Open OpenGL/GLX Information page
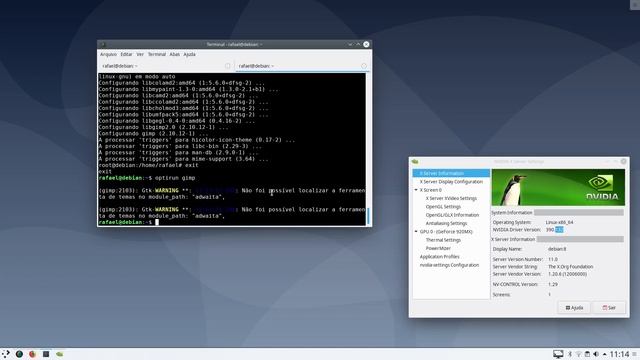Screen dimensions: 640x360 coord(452,215)
